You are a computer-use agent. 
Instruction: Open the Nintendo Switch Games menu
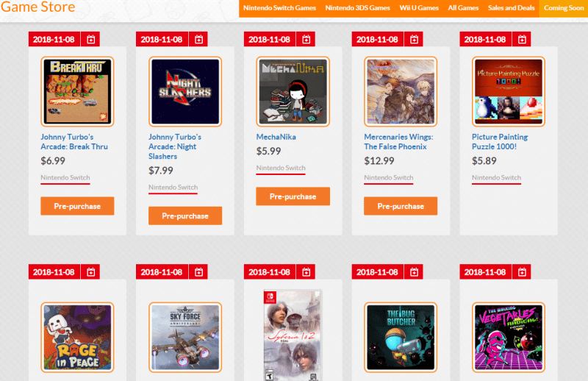[279, 8]
